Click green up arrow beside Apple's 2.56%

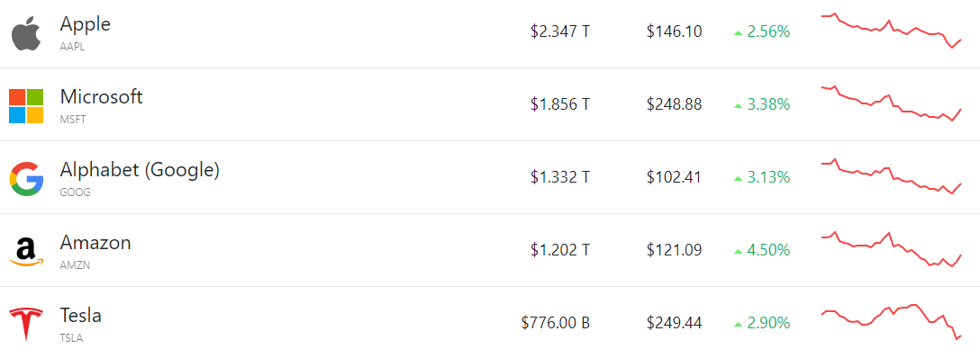click(x=738, y=32)
